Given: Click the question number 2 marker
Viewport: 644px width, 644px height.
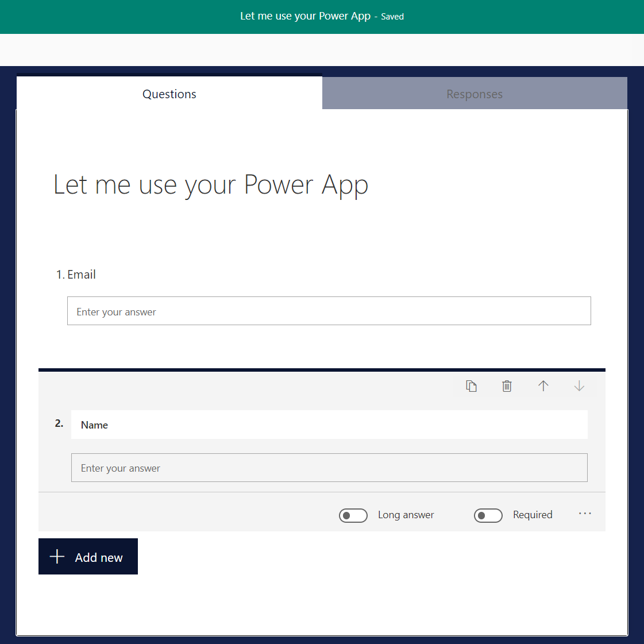Looking at the screenshot, I should (59, 423).
